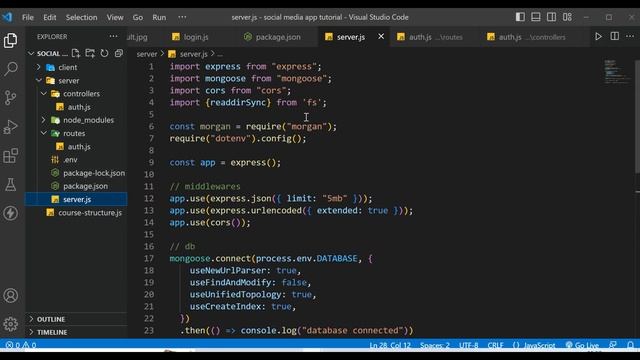
Task: Toggle the bottom panel layout icon
Action: (x=536, y=17)
